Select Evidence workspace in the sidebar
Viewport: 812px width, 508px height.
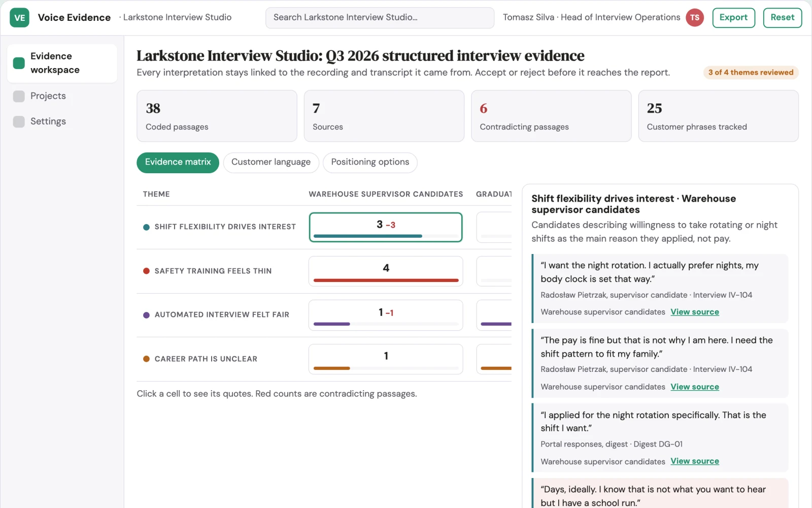coord(62,63)
